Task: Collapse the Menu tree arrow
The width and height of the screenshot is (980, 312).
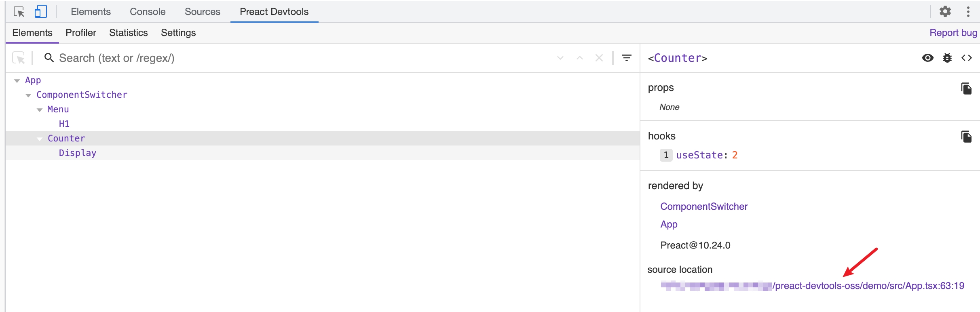Action: pyautogui.click(x=40, y=110)
